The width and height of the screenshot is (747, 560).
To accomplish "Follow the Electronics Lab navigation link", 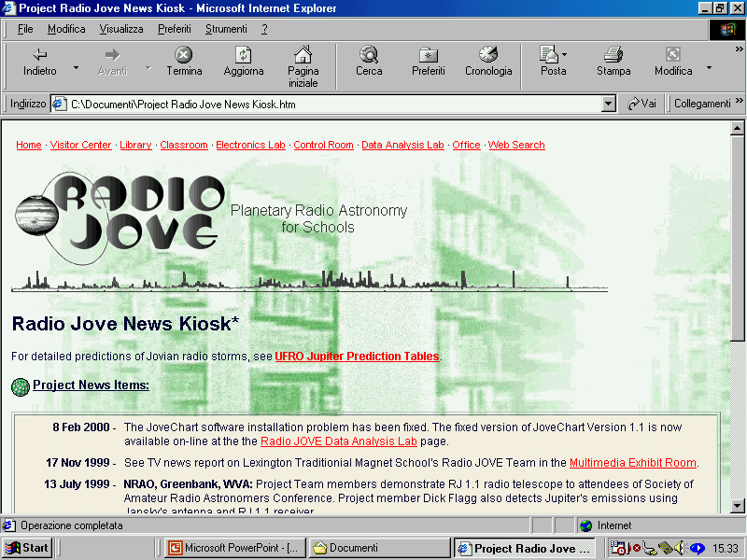I will pyautogui.click(x=250, y=146).
